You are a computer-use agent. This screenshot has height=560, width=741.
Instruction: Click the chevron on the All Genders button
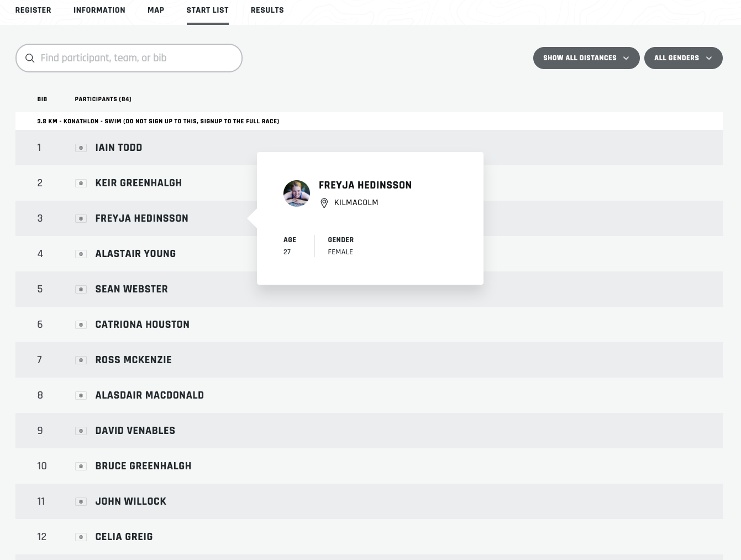709,58
